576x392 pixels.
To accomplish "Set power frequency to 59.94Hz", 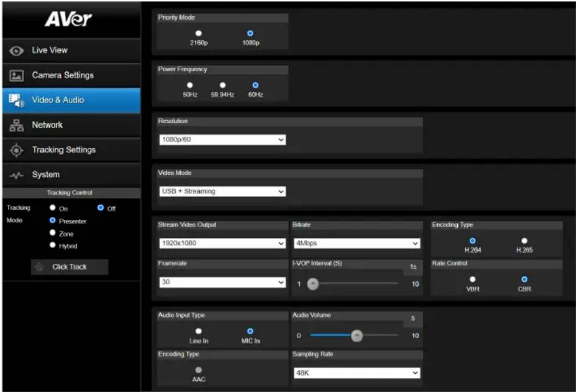I will pos(223,85).
